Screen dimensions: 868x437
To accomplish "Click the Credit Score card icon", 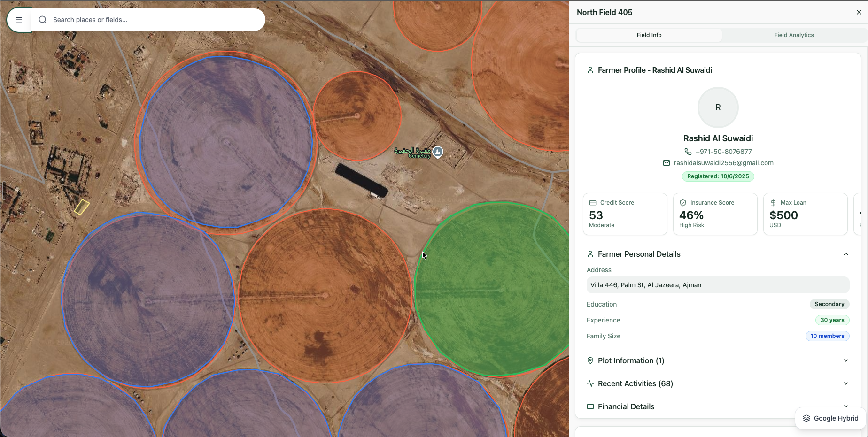I will click(x=593, y=203).
